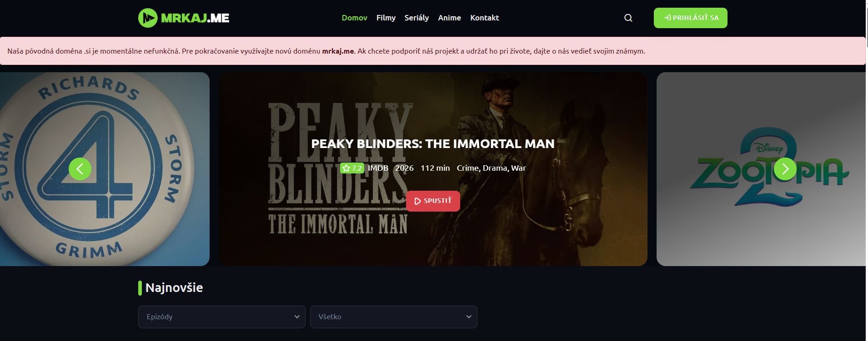
Task: Open the search magnifier icon
Action: point(628,18)
